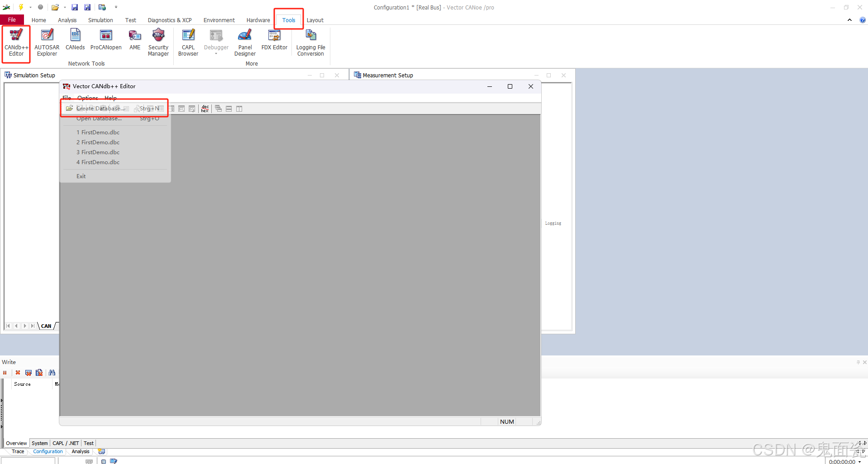Click the Logging block in Measurement Setup

pos(553,223)
